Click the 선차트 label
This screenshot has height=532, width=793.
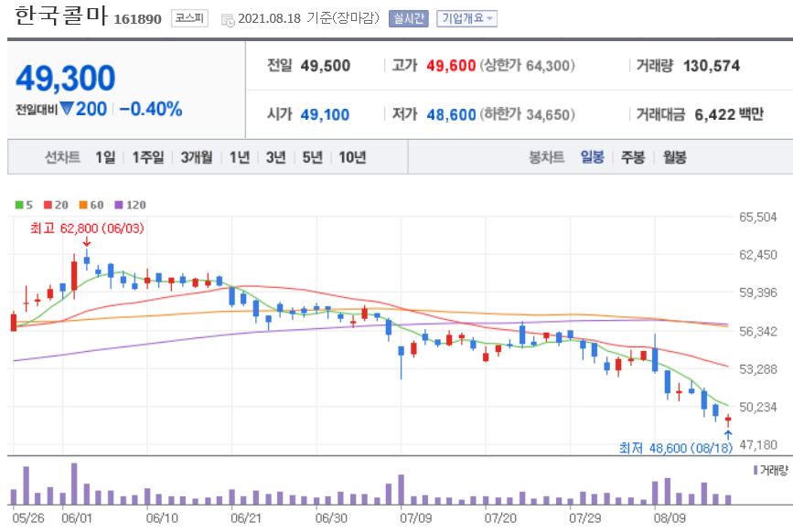coord(62,157)
